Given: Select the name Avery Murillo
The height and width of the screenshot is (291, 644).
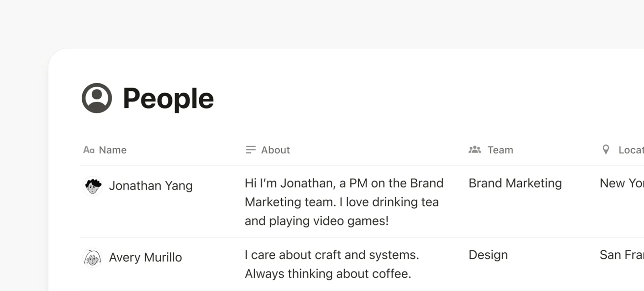Looking at the screenshot, I should pos(146,257).
